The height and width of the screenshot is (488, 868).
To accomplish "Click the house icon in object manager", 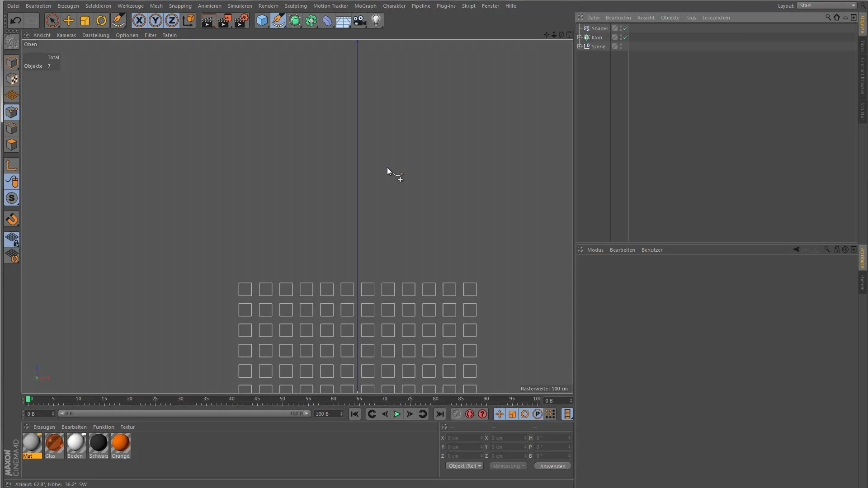I will 836,17.
